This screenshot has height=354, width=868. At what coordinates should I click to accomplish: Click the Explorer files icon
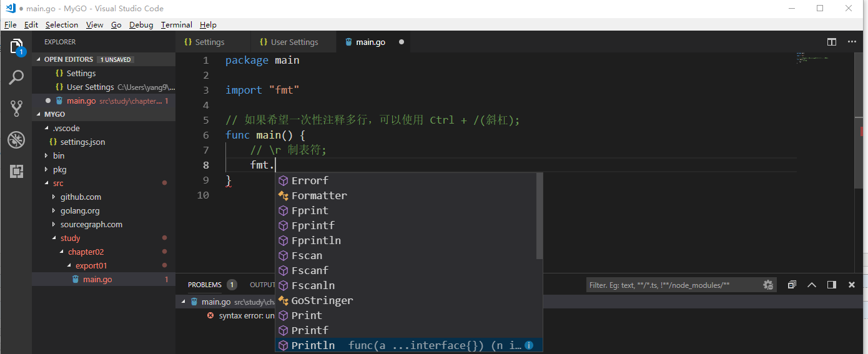[x=16, y=47]
